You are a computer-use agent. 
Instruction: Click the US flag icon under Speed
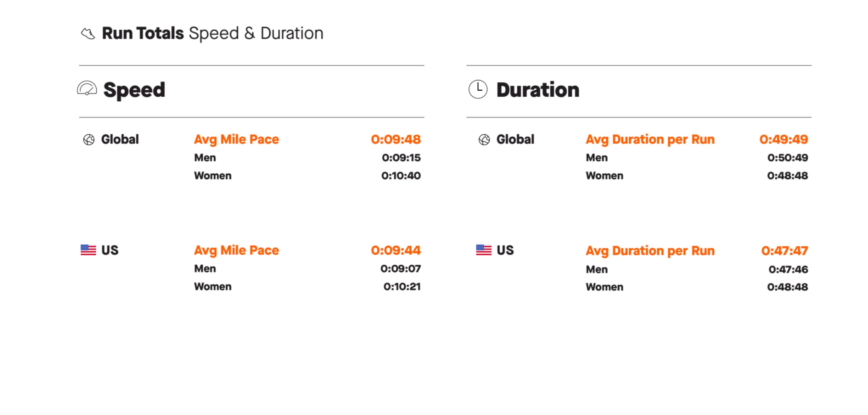(x=88, y=250)
